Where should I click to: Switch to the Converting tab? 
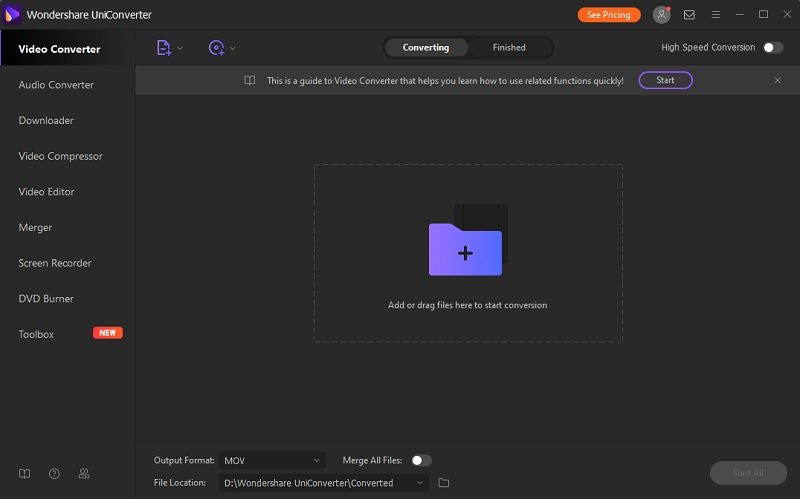426,47
